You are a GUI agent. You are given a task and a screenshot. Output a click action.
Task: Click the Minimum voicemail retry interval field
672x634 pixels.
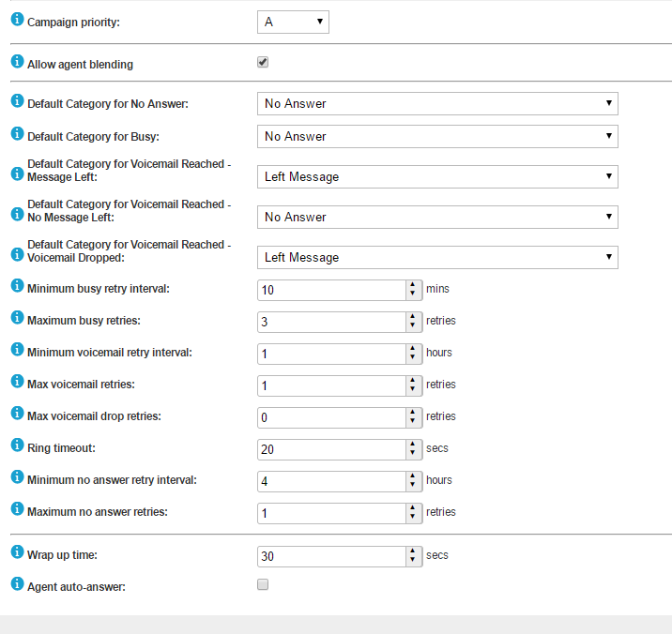click(x=331, y=354)
